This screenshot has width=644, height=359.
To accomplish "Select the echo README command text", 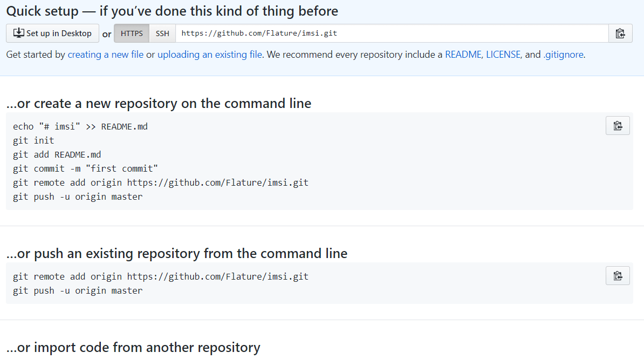I will coord(81,126).
